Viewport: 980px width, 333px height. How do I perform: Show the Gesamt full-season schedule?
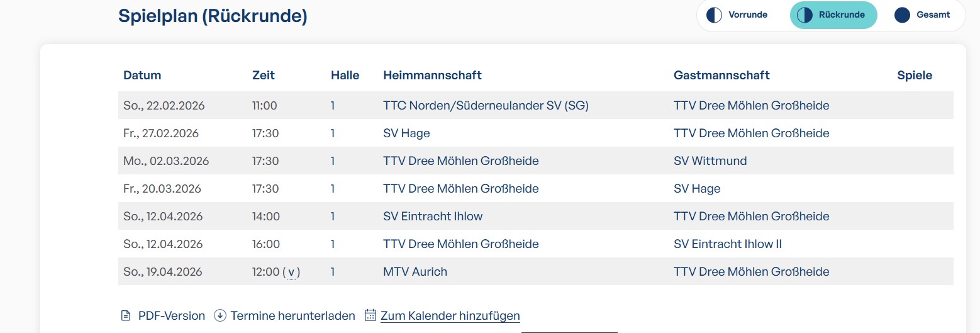click(x=933, y=15)
